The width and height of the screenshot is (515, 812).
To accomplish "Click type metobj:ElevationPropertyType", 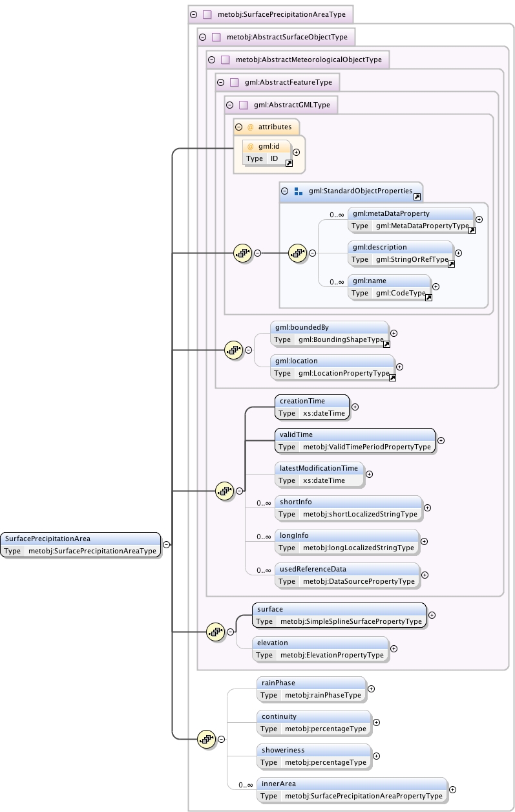I will coord(332,655).
